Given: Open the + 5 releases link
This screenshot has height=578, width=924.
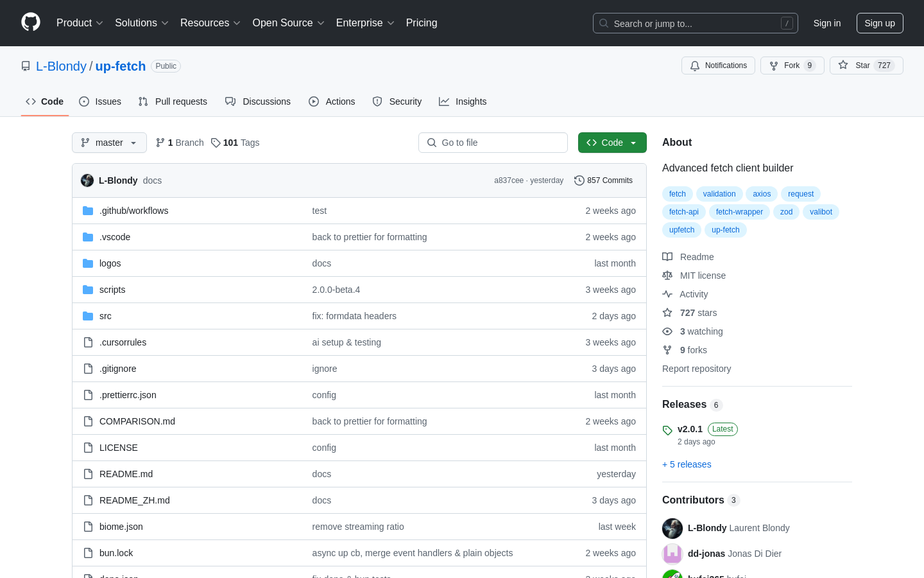Looking at the screenshot, I should 687,464.
